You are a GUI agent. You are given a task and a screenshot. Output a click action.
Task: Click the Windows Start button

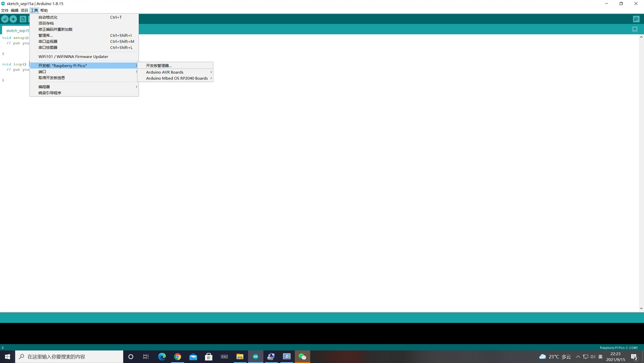click(x=8, y=357)
